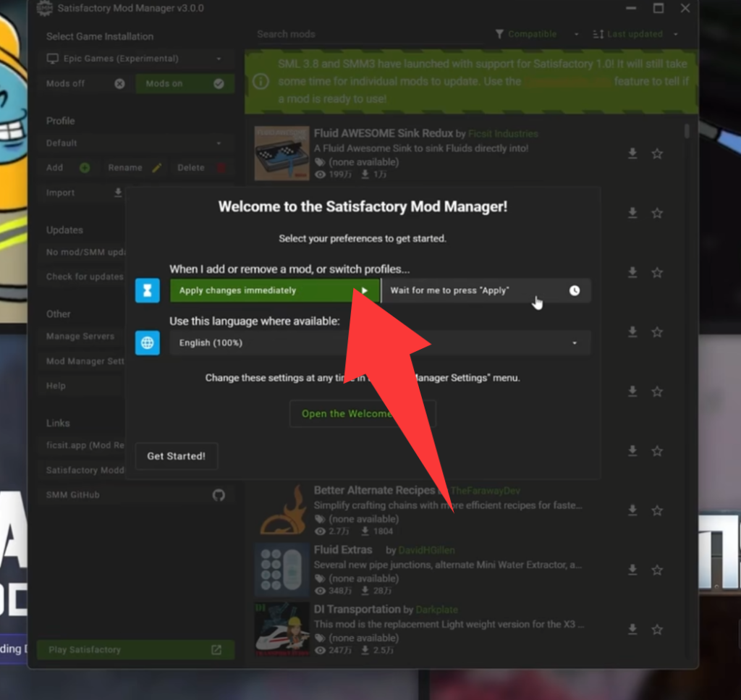Screen dimensions: 741x700
Task: Open the English (100%) language dropdown
Action: point(380,343)
